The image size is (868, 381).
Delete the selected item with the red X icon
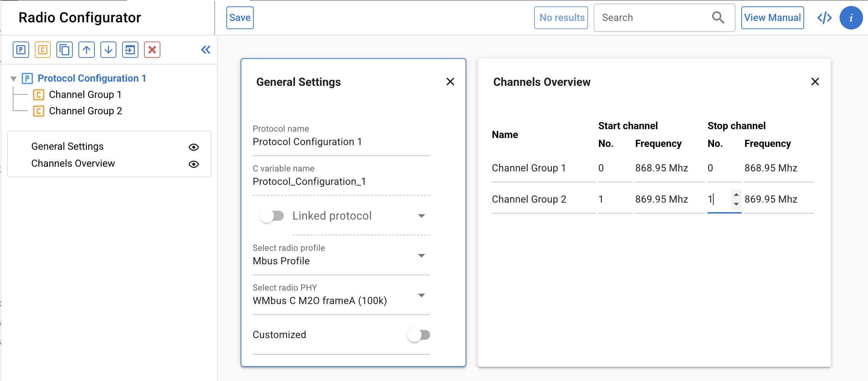point(152,50)
